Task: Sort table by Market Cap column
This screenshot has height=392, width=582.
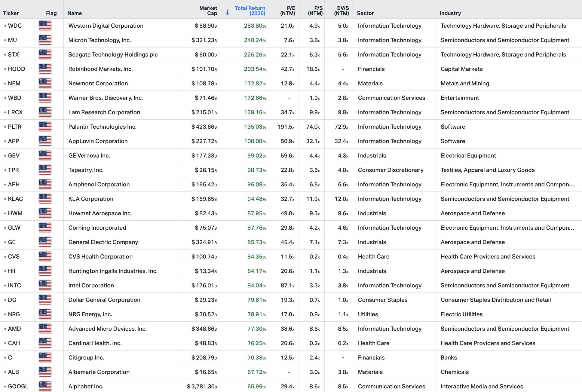Action: click(208, 11)
